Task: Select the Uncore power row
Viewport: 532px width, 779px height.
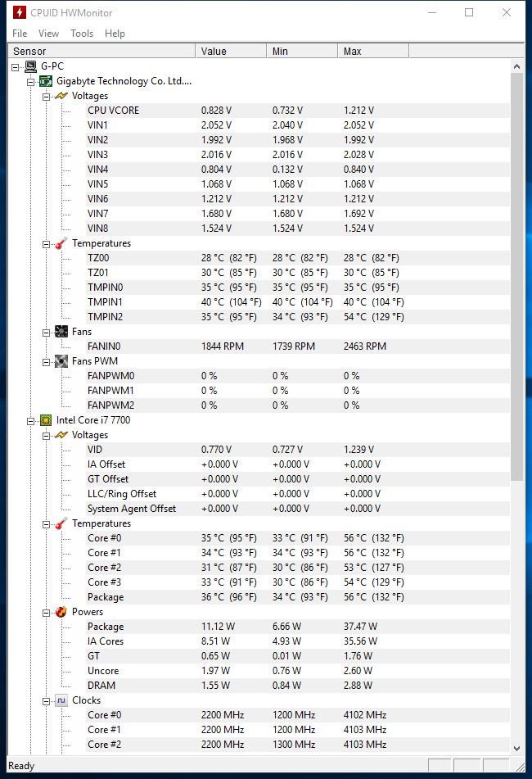Action: (298, 671)
